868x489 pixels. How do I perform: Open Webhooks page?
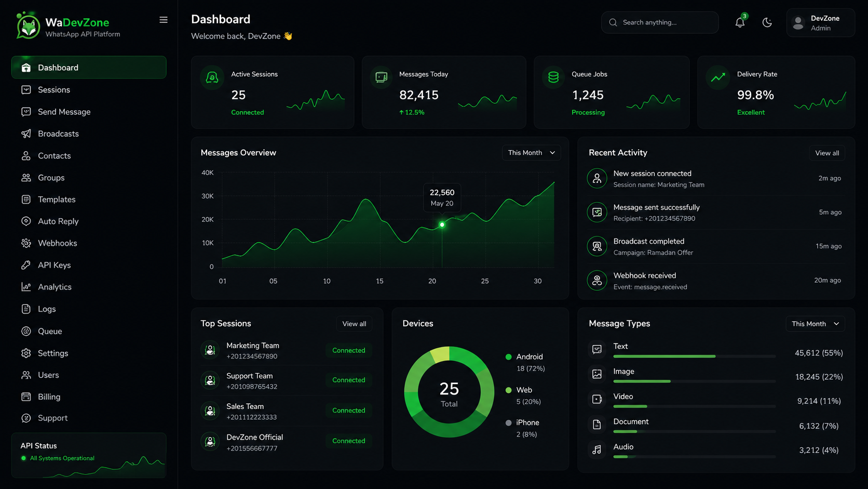point(89,243)
